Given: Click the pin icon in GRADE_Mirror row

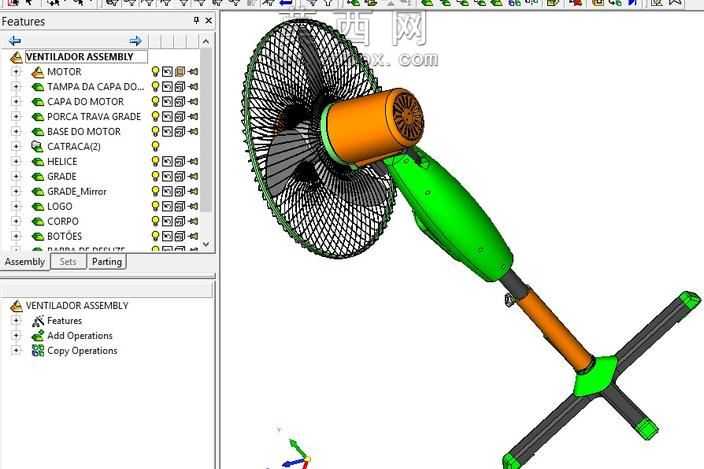Looking at the screenshot, I should pos(194,192).
